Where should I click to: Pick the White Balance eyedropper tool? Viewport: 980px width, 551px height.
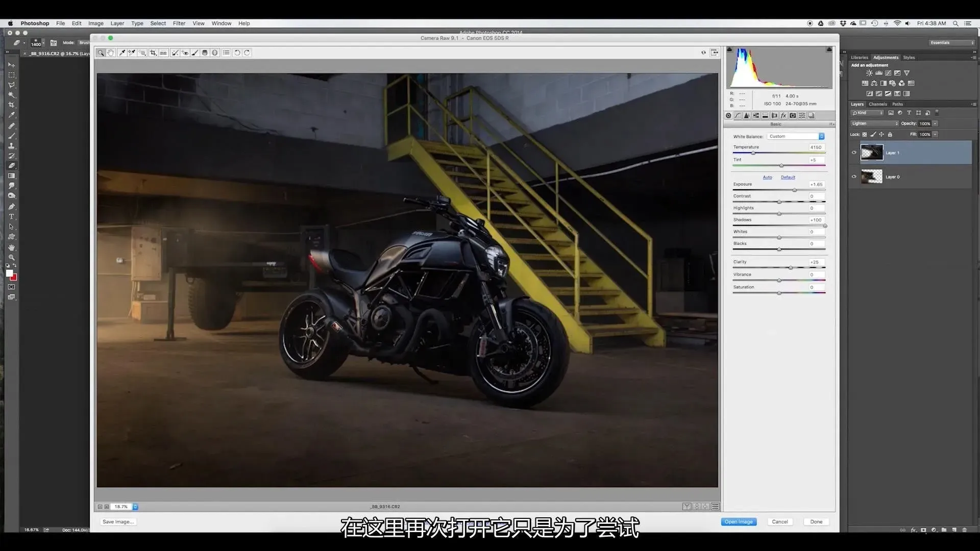(x=122, y=53)
